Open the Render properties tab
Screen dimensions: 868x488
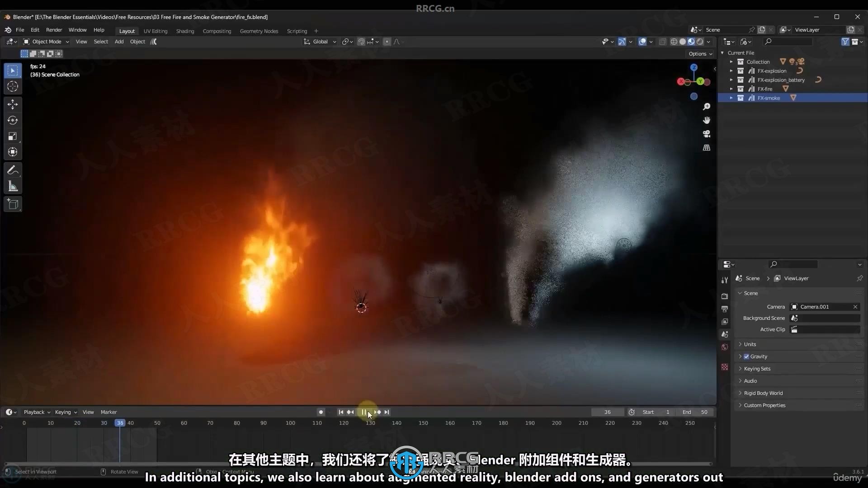coord(725,296)
